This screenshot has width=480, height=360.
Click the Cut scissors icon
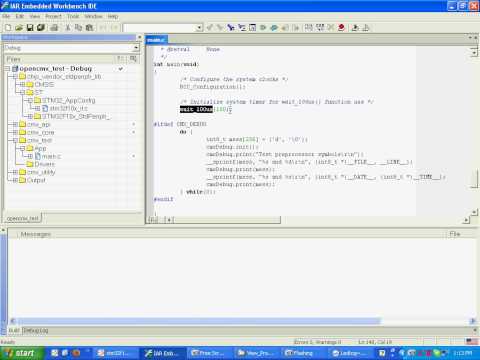(x=68, y=28)
